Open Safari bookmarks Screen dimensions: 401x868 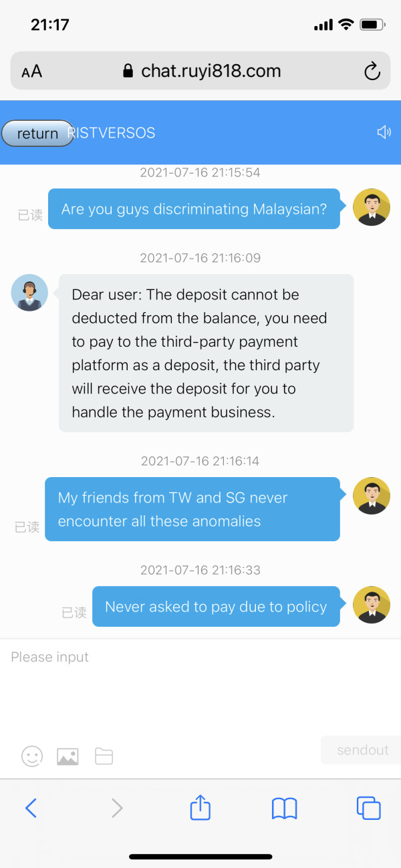[x=284, y=809]
